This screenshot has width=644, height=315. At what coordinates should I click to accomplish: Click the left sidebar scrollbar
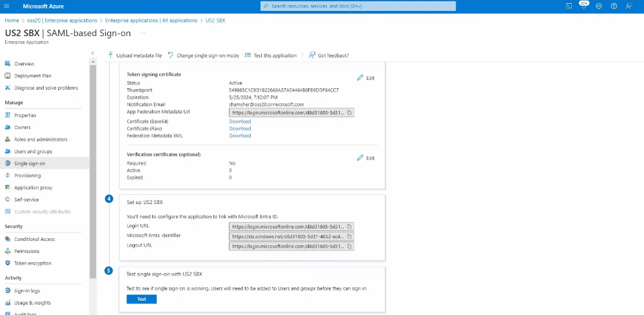[92, 170]
